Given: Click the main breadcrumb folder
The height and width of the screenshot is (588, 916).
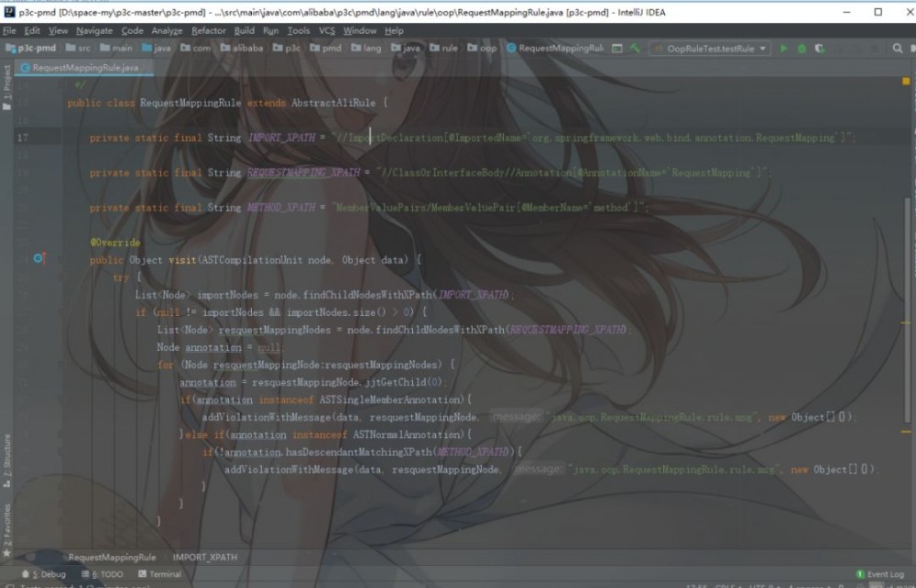Looking at the screenshot, I should click(116, 48).
